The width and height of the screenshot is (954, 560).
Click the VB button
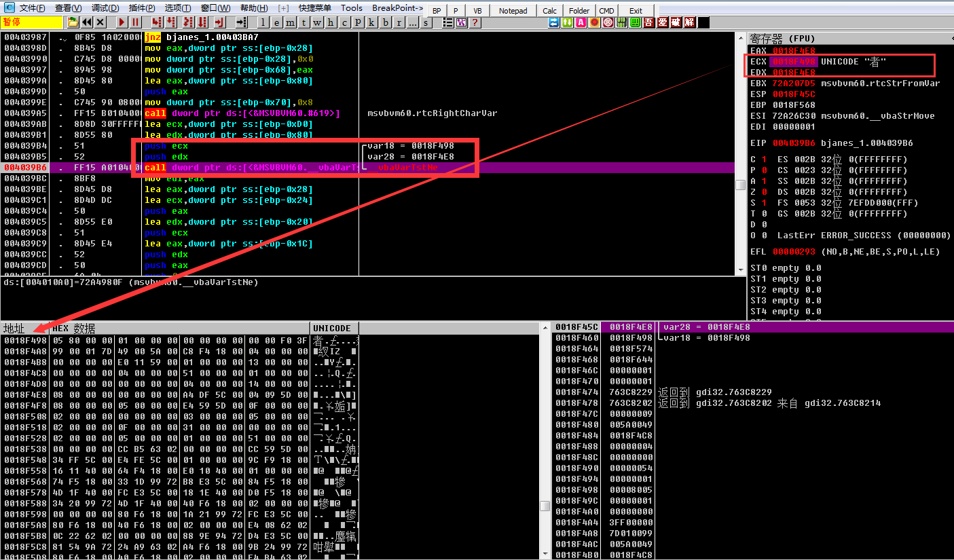pyautogui.click(x=477, y=11)
